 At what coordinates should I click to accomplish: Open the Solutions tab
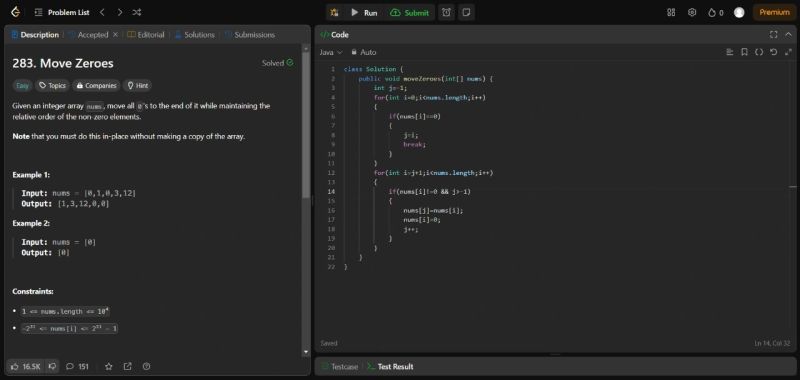tap(194, 35)
